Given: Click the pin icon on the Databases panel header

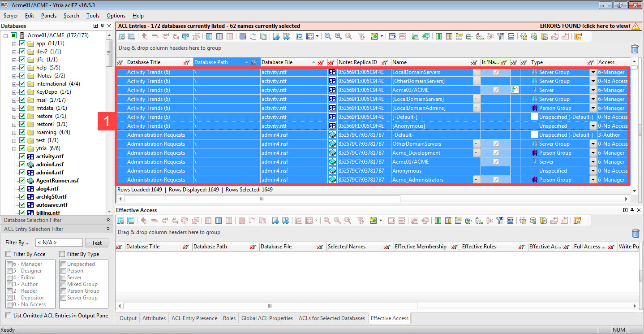Looking at the screenshot, I should point(102,26).
